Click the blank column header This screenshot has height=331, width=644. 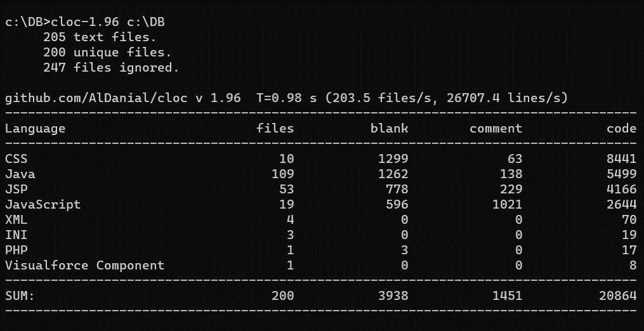click(389, 129)
